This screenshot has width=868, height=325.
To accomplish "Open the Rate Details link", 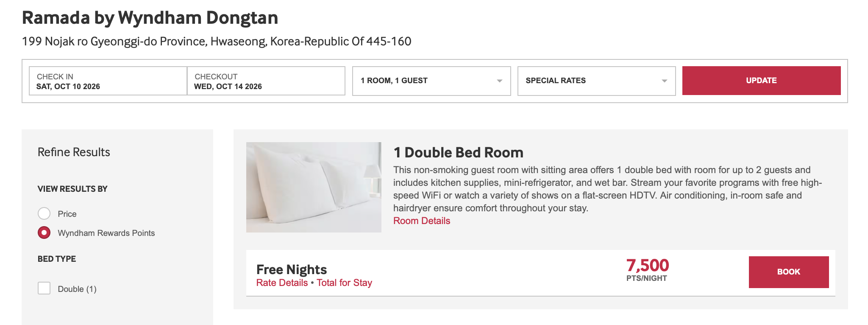I will (282, 283).
